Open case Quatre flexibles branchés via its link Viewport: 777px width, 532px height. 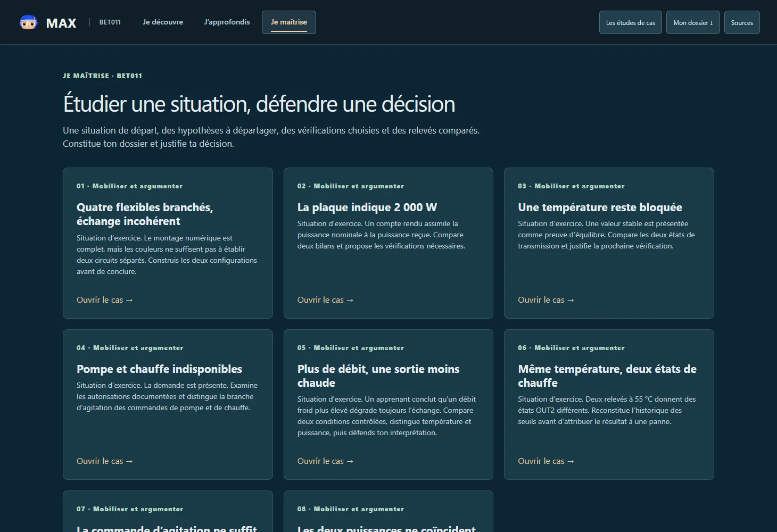point(105,300)
